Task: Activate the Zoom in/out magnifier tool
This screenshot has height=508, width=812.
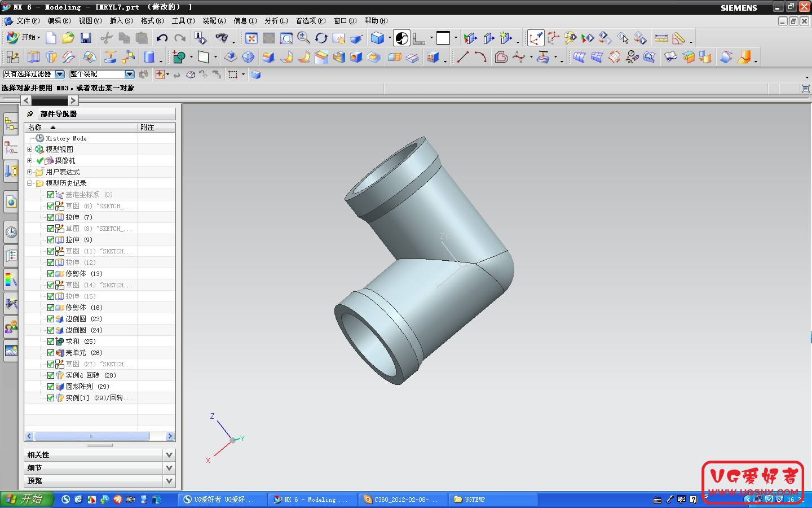Action: [303, 38]
